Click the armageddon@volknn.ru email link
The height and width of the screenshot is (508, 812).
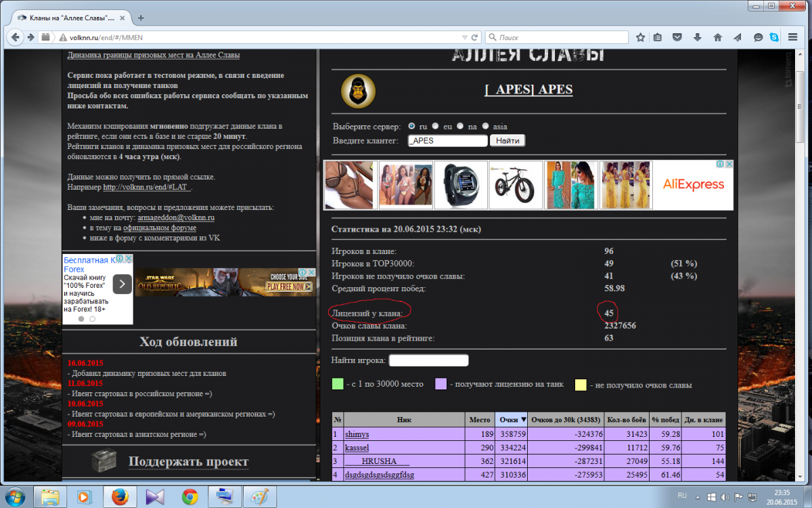176,217
